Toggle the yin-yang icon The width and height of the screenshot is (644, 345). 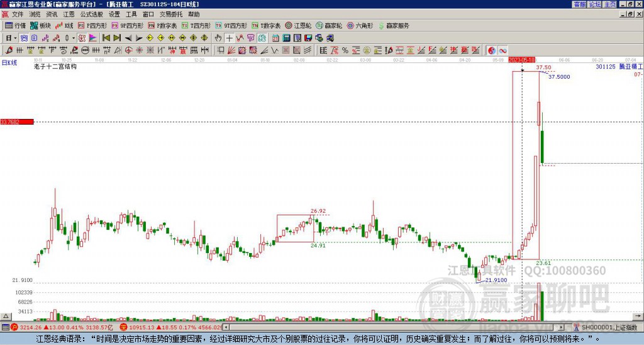click(x=492, y=50)
